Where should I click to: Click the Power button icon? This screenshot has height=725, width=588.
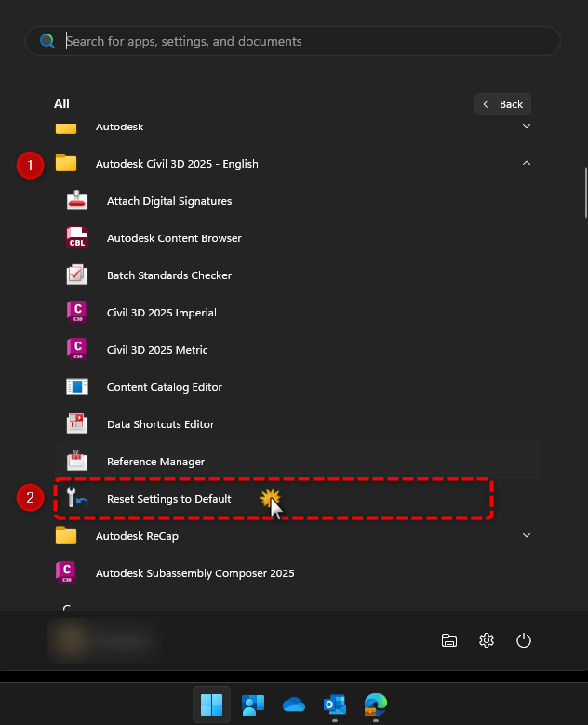[x=523, y=640]
